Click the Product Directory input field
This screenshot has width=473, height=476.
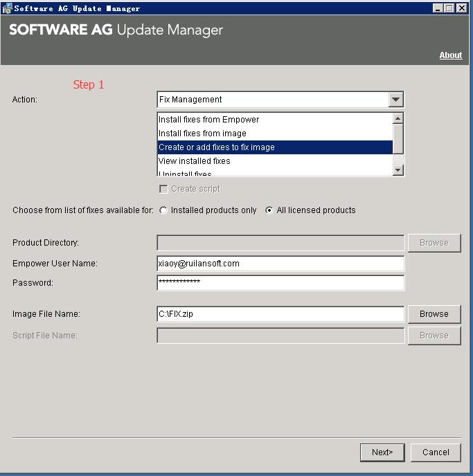point(280,243)
